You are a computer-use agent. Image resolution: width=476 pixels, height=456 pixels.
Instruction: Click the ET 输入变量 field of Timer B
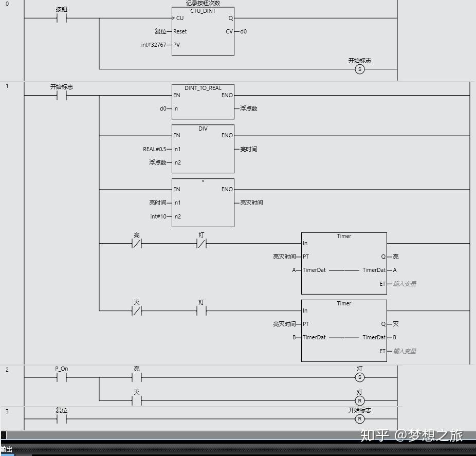click(405, 351)
